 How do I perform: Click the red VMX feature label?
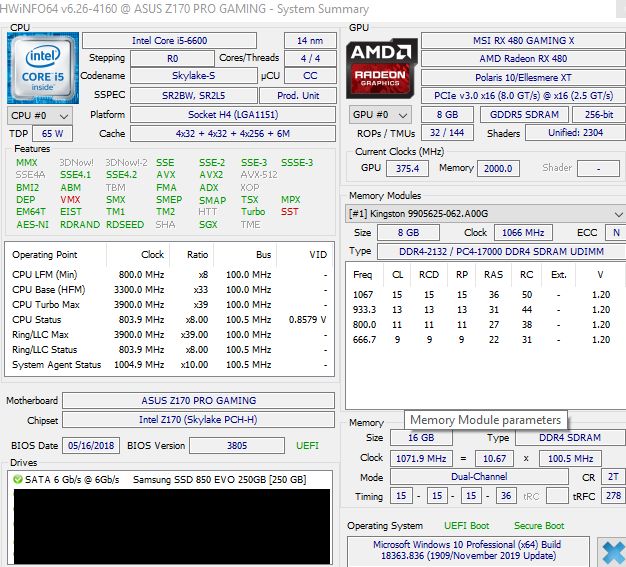(70, 200)
